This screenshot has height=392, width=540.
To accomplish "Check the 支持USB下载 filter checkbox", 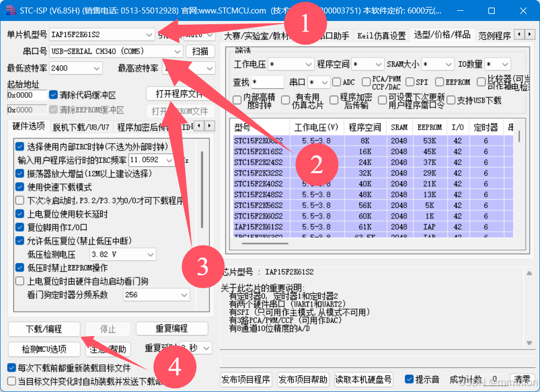I will pyautogui.click(x=451, y=100).
